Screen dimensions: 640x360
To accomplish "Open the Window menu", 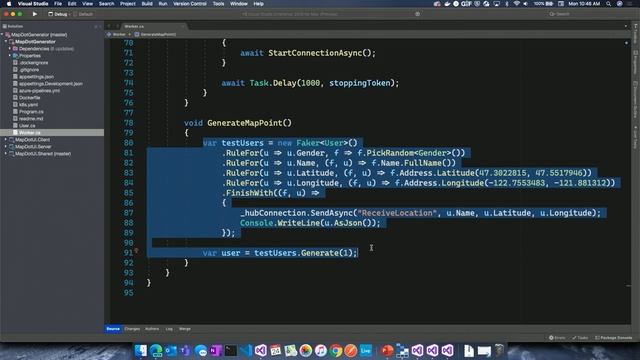I will 239,4.
